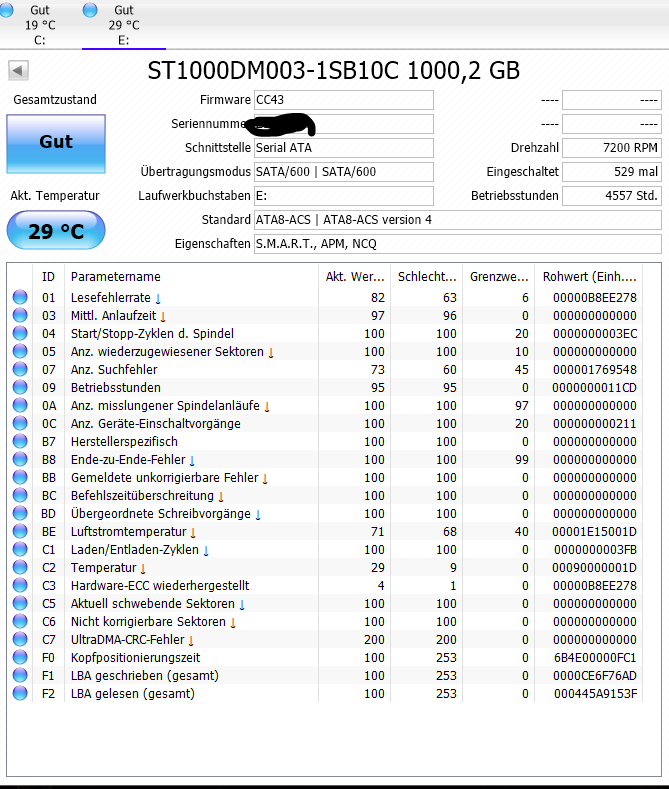Click status icon for Lesefehlerrate row
This screenshot has width=669, height=789.
point(20,297)
